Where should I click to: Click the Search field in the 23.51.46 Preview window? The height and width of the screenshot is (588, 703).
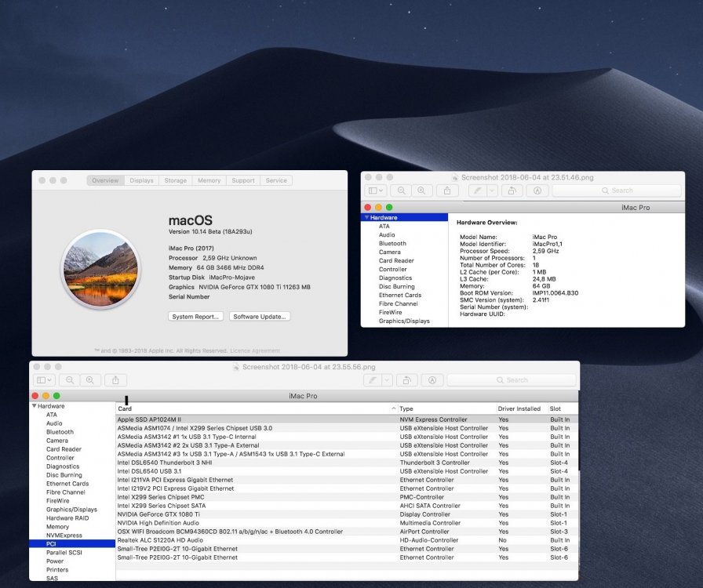(x=617, y=191)
